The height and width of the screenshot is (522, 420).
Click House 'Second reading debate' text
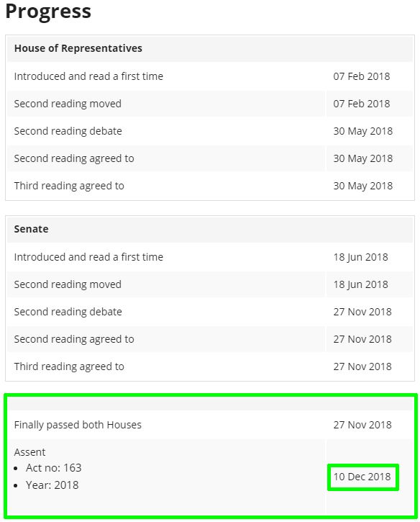68,131
